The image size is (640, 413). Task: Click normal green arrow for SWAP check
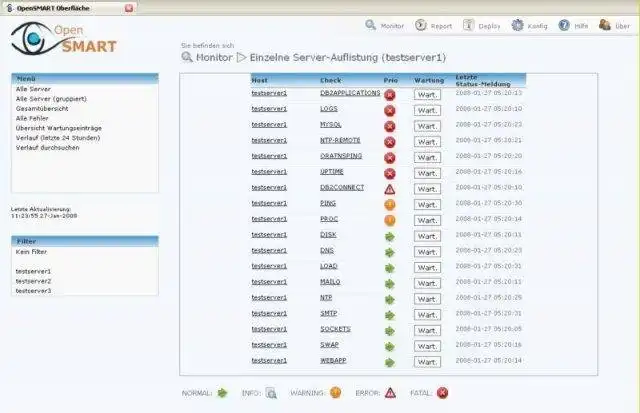pos(390,346)
